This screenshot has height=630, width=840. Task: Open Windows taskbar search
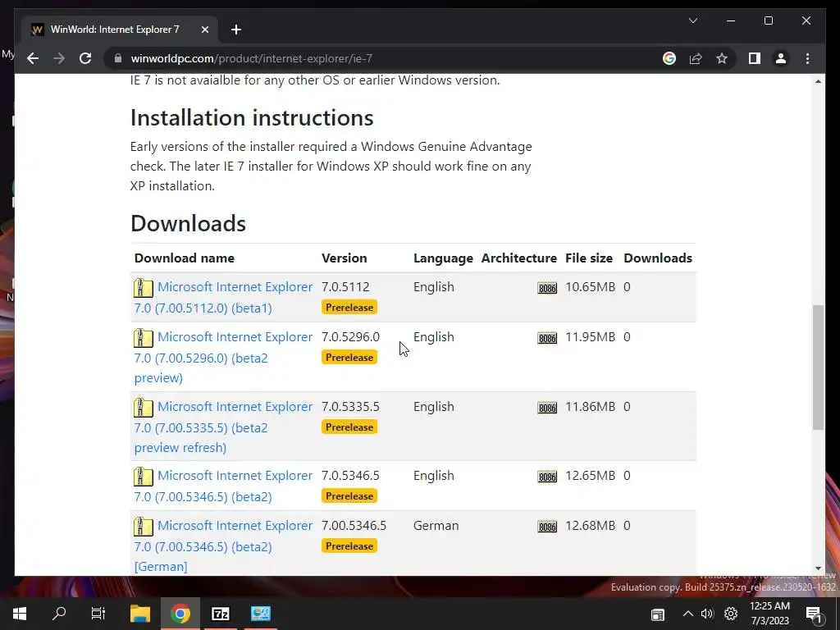pos(59,614)
